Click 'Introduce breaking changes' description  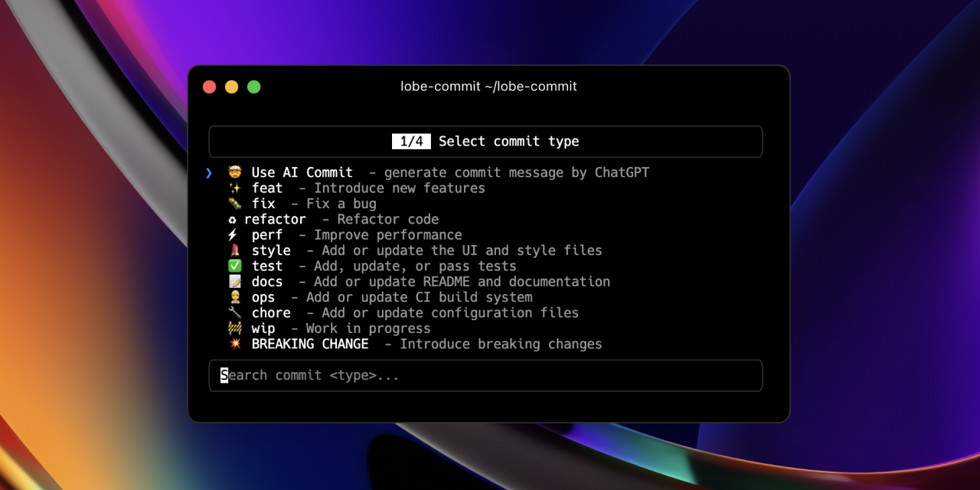point(501,344)
